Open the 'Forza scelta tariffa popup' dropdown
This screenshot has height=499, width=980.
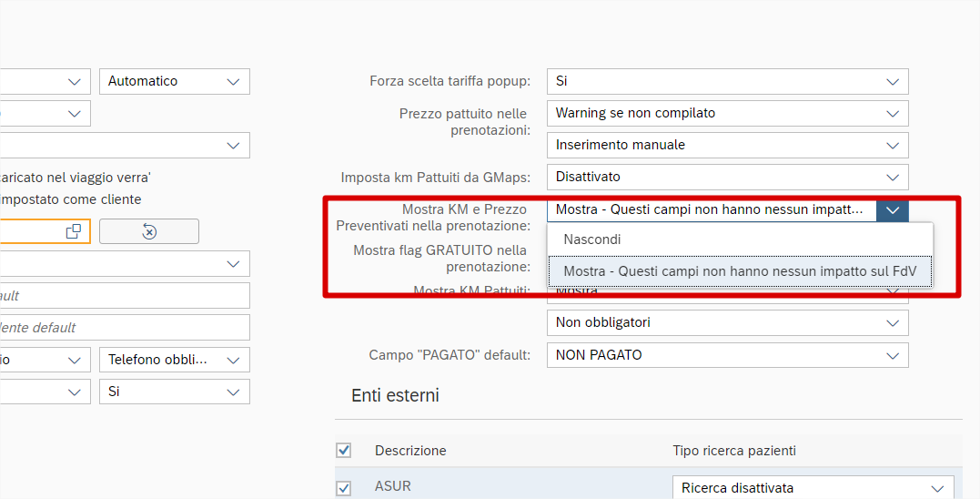893,81
